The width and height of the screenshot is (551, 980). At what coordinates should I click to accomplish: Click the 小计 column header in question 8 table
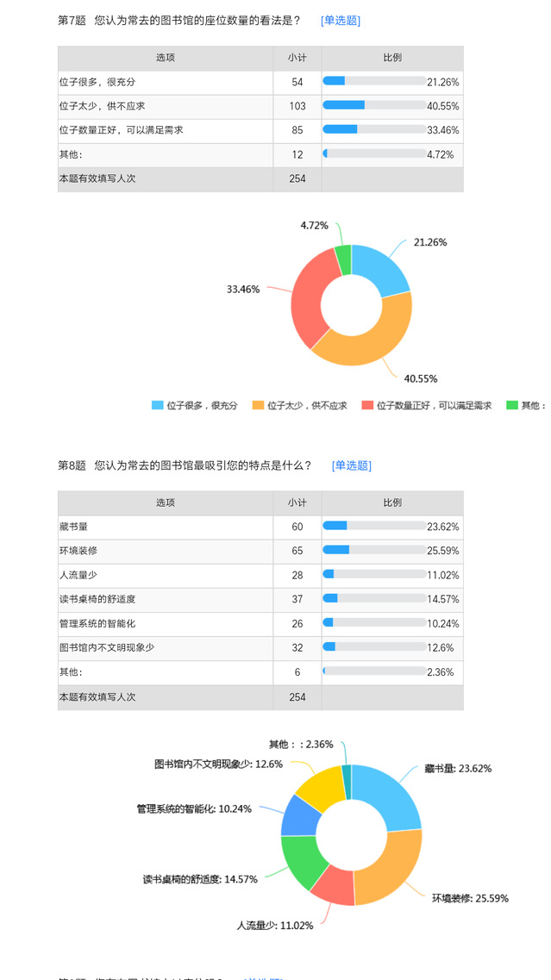click(297, 502)
